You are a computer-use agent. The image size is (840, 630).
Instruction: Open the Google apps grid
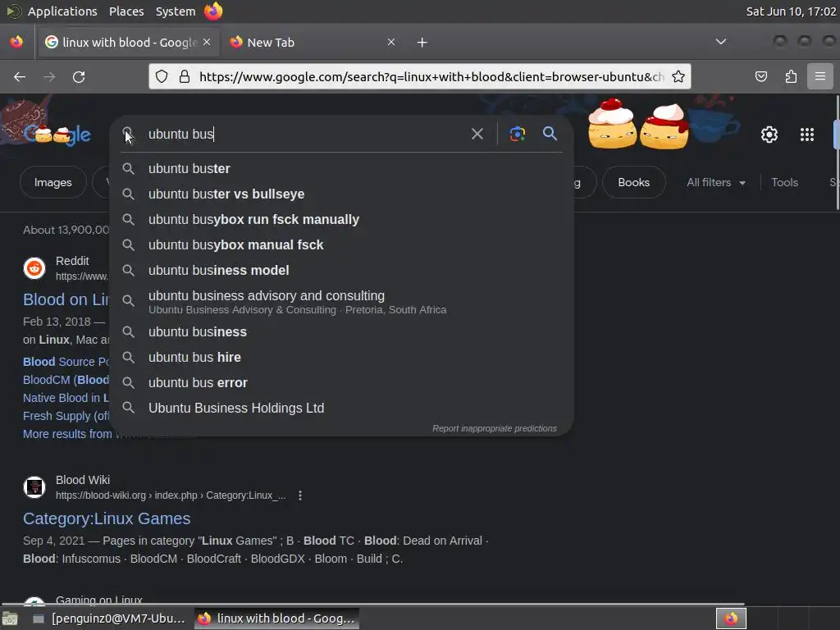807,135
